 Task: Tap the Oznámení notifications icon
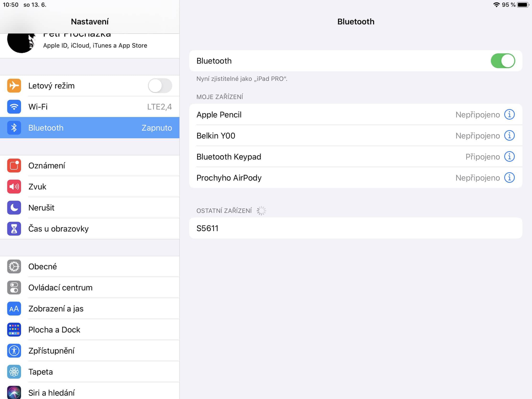click(x=14, y=166)
